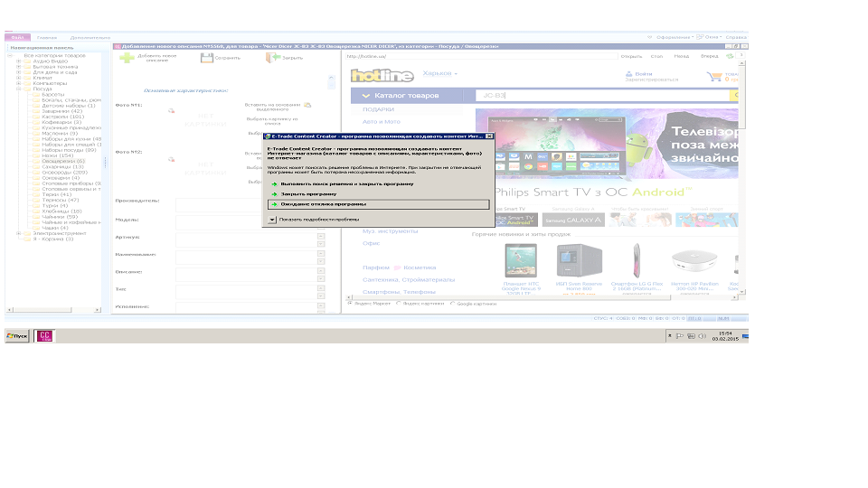Click the volume icon in system tray
The height and width of the screenshot is (488, 868).
point(702,336)
